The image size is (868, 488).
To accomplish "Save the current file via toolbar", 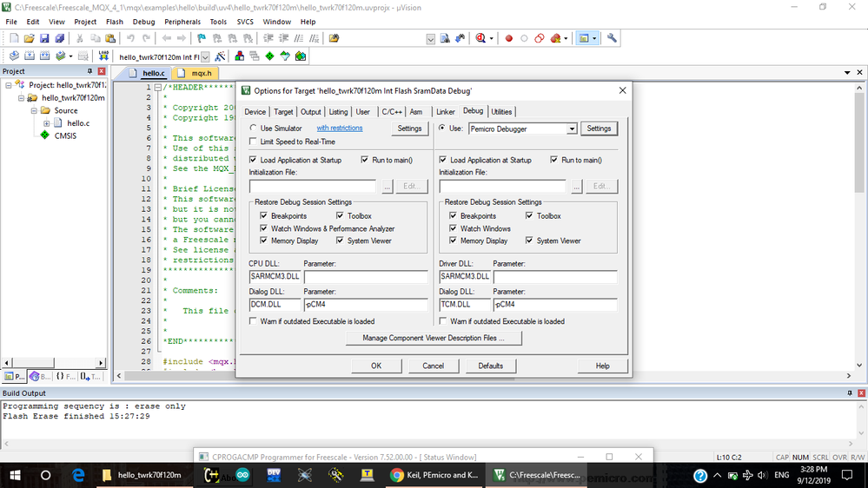I will 44,38.
